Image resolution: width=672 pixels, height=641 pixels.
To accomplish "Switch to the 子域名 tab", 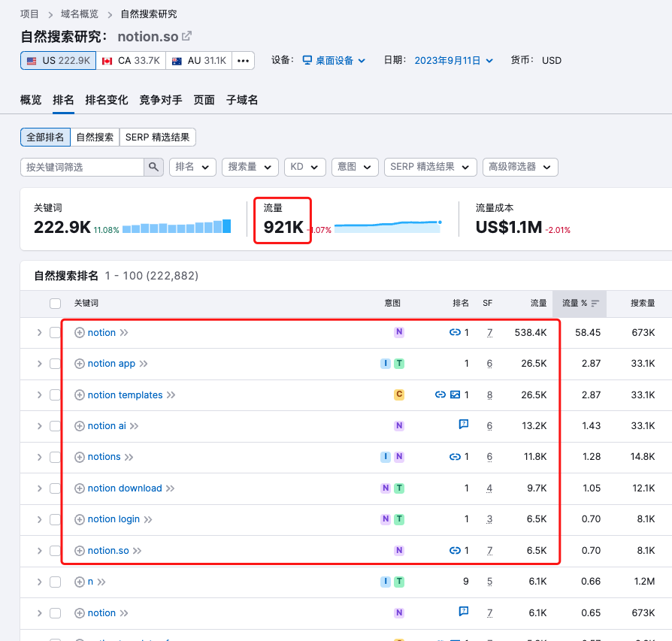I will click(x=242, y=100).
